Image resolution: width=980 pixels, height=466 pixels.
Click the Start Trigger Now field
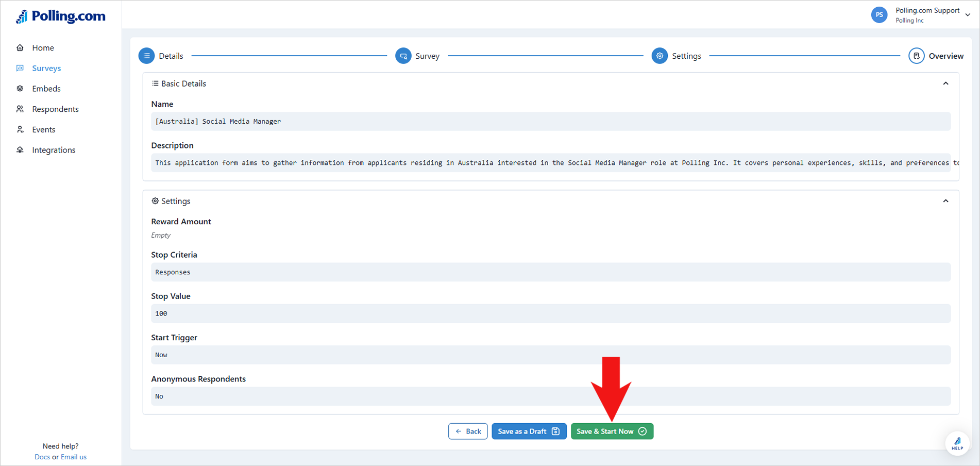tap(551, 355)
